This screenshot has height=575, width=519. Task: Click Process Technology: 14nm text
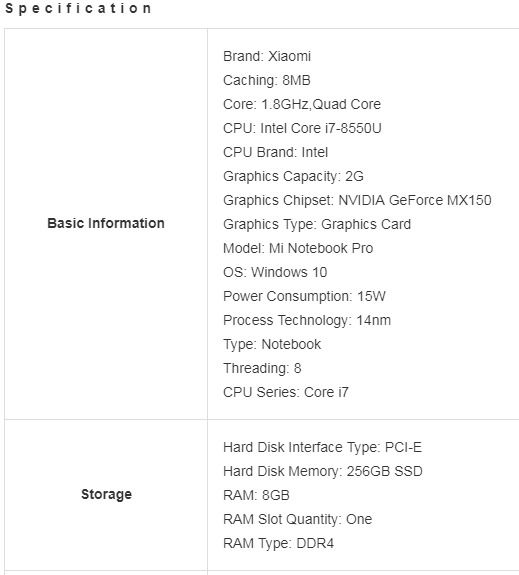click(307, 320)
